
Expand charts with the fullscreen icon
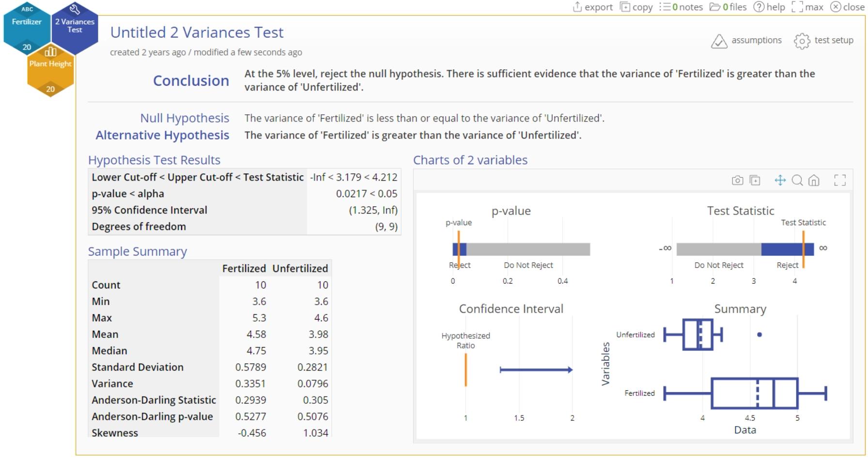point(840,181)
